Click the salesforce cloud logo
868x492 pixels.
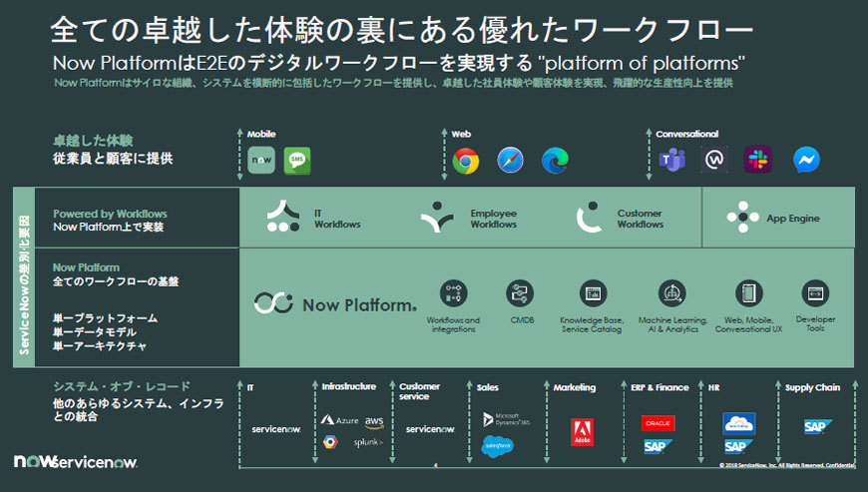click(497, 446)
